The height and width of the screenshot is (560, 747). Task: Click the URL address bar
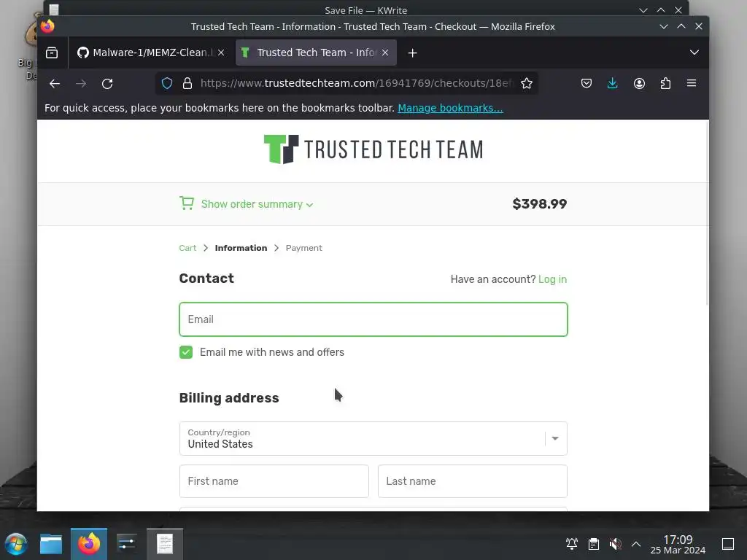[355, 83]
